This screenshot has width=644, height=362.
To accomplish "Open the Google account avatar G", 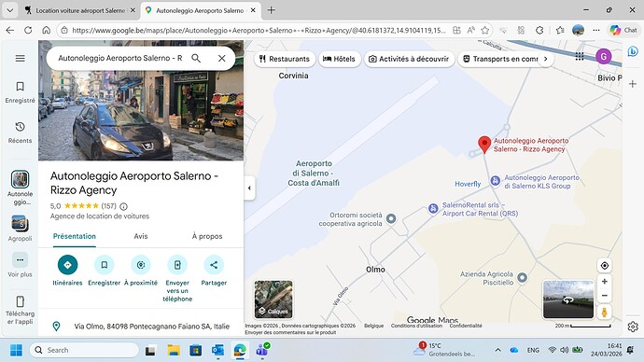I will point(604,57).
